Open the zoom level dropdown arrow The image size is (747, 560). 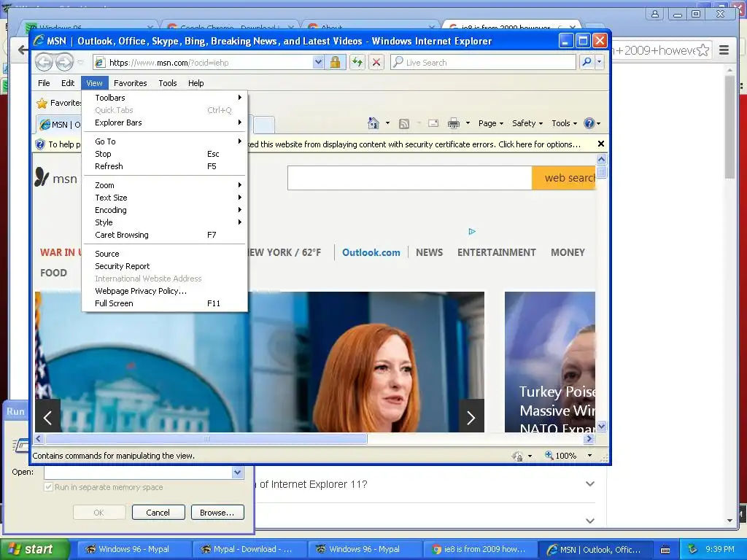589,456
